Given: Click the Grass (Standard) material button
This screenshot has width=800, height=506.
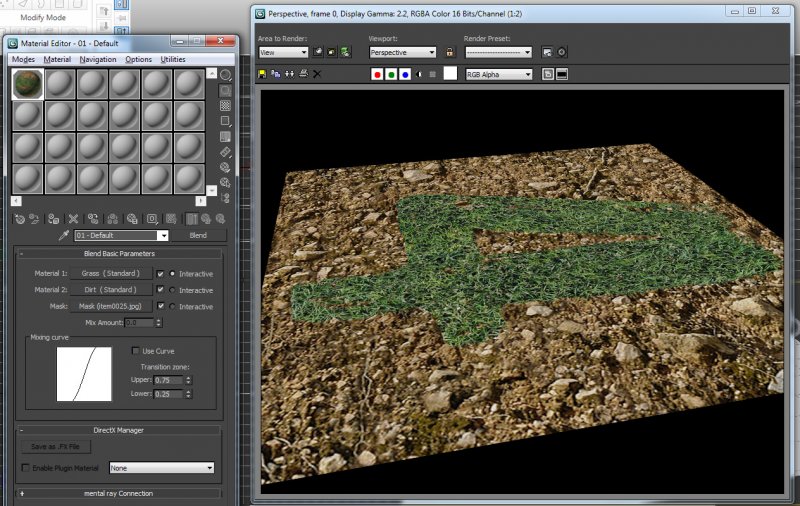Looking at the screenshot, I should pyautogui.click(x=110, y=273).
